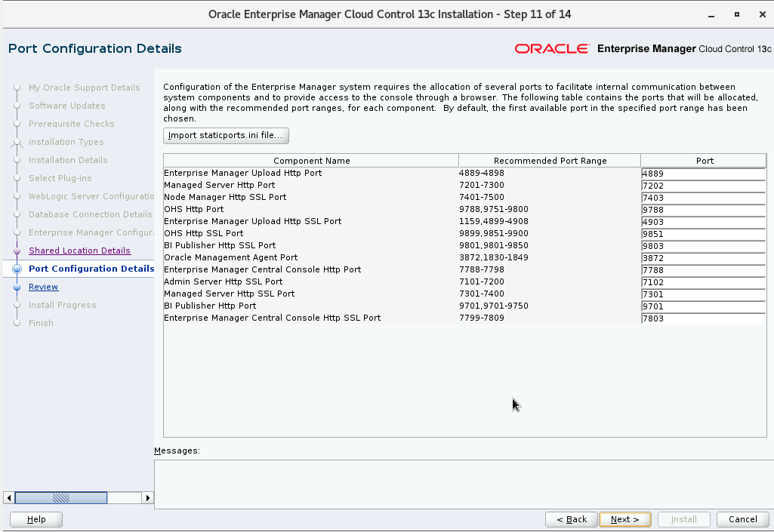The image size is (774, 532).
Task: Click inside the Messages text area
Action: click(x=464, y=484)
